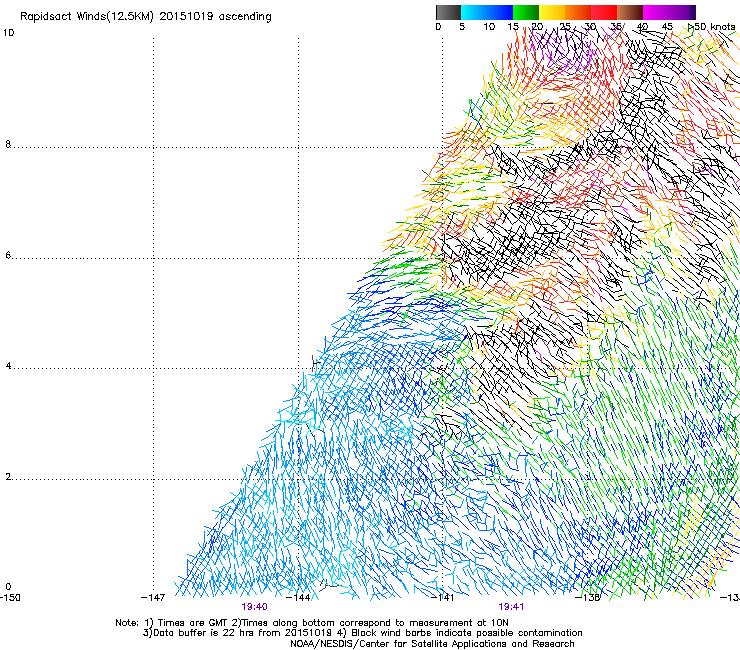Click the yellow 20–25 knots legend swatch

coord(552,12)
